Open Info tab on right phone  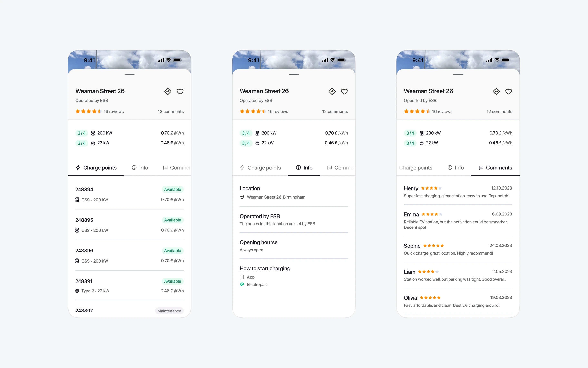click(455, 168)
